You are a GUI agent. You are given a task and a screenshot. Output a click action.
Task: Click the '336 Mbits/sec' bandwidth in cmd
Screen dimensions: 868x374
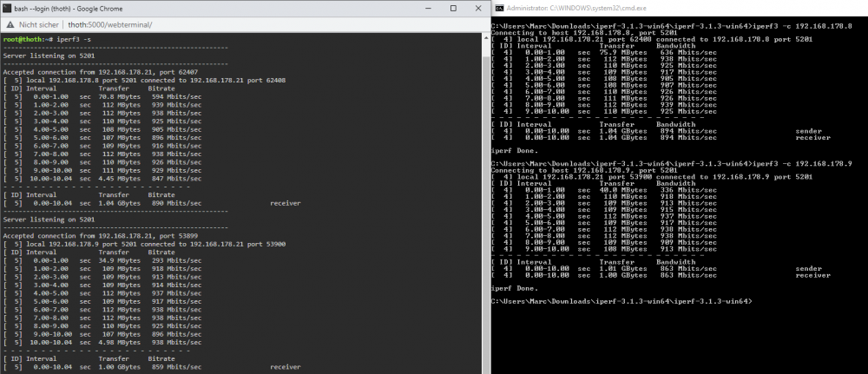pyautogui.click(x=688, y=190)
